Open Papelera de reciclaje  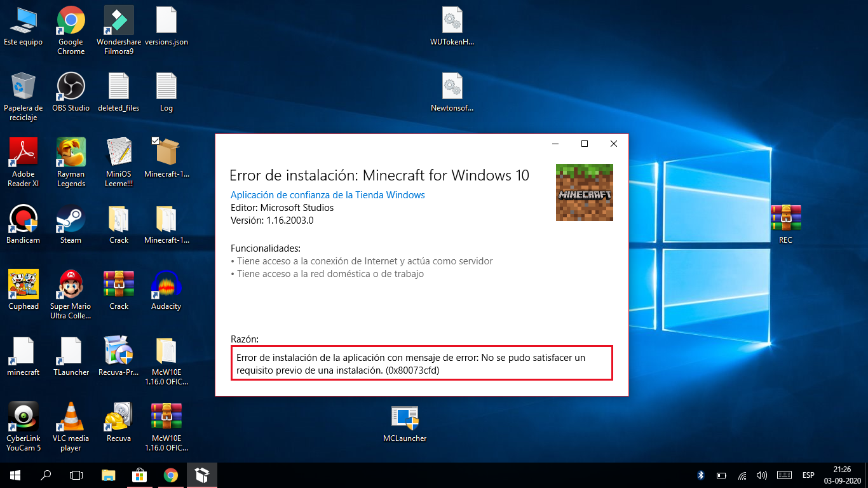[23, 97]
